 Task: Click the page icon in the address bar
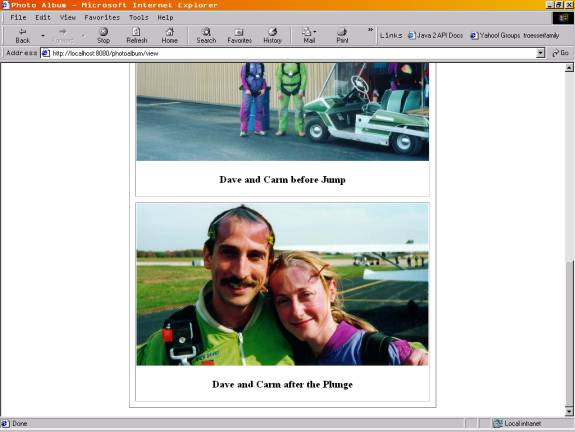[x=46, y=53]
